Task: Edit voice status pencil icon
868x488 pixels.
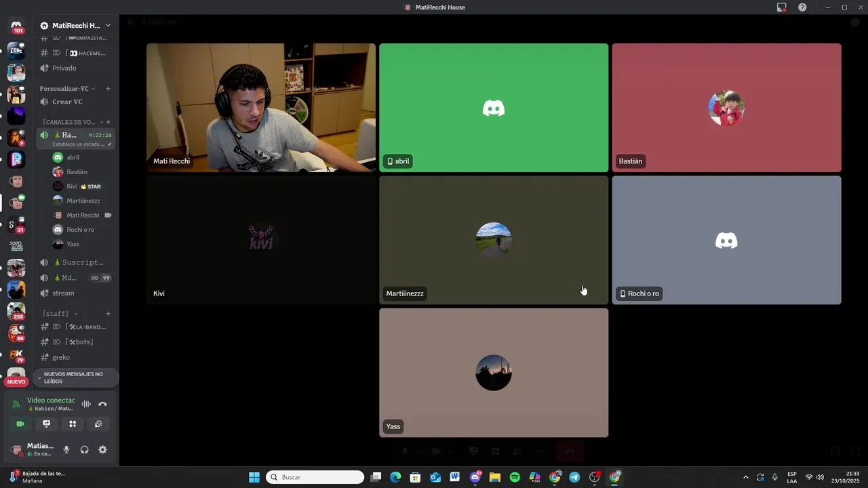Action: pos(109,144)
